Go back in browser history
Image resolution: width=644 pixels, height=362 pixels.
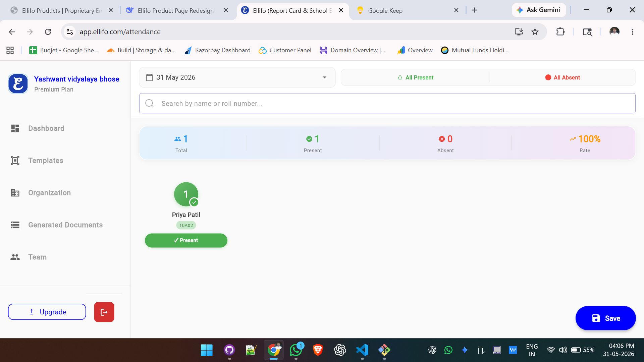[12, 32]
